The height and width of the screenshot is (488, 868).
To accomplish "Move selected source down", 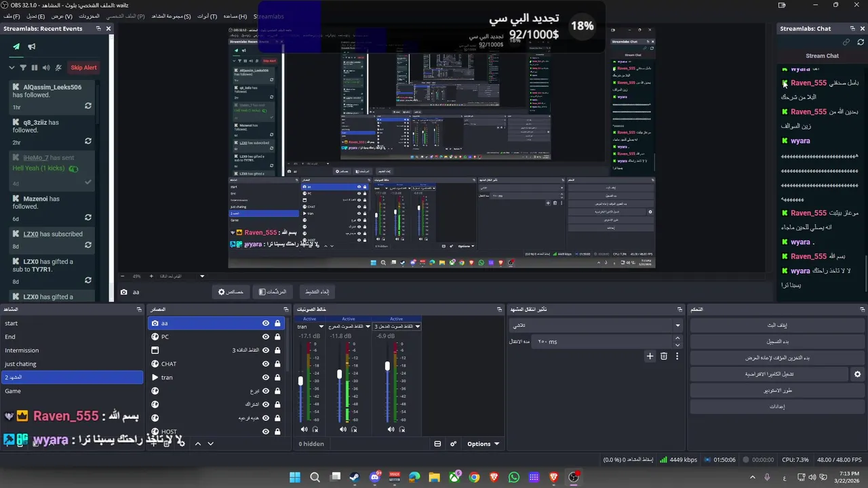I will coord(211,443).
